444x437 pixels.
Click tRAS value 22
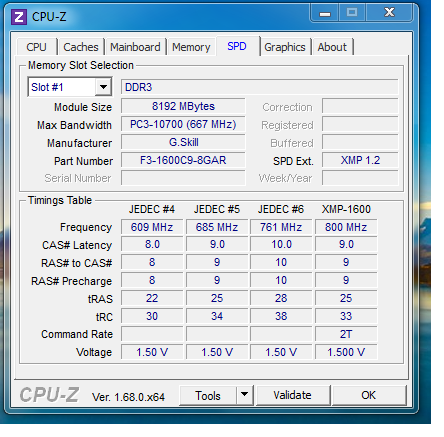152,298
